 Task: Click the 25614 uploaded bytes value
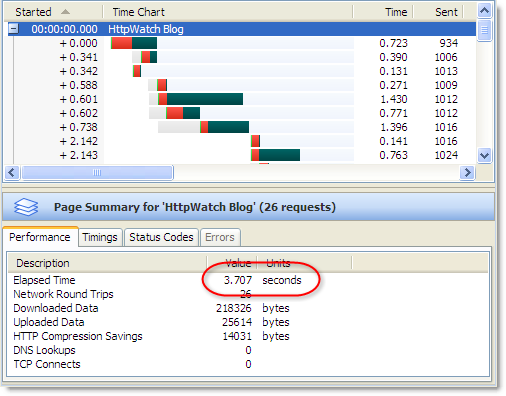coord(237,322)
